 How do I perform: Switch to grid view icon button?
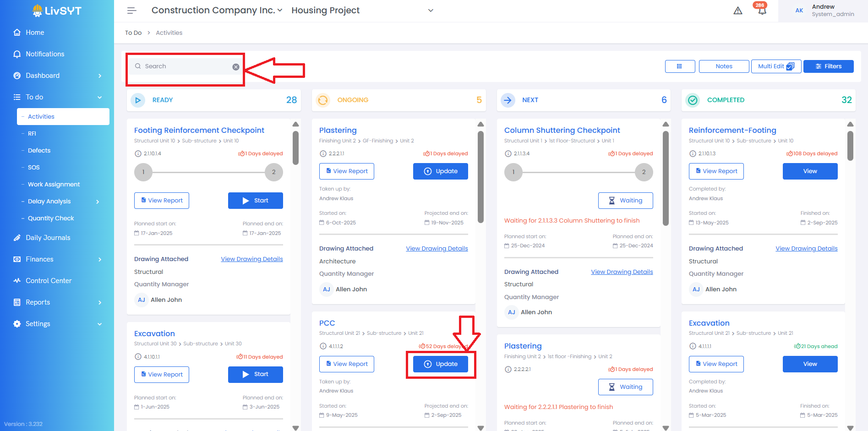point(680,66)
